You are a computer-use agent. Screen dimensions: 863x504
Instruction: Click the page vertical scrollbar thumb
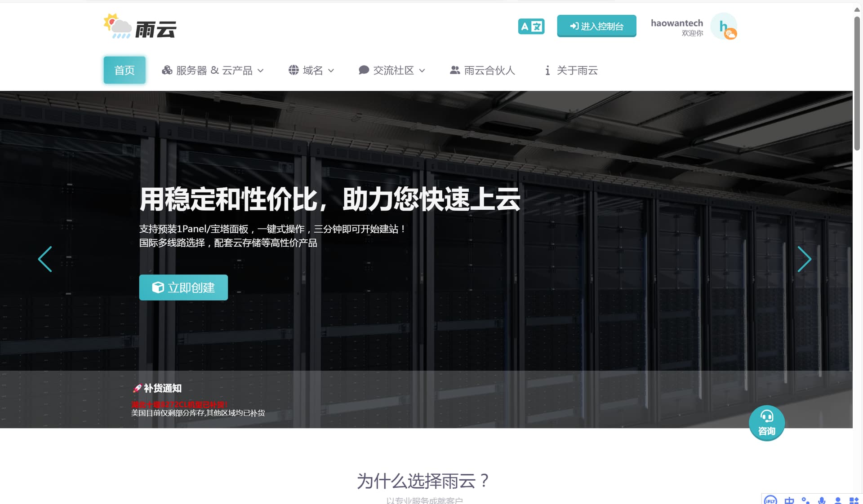point(857,83)
